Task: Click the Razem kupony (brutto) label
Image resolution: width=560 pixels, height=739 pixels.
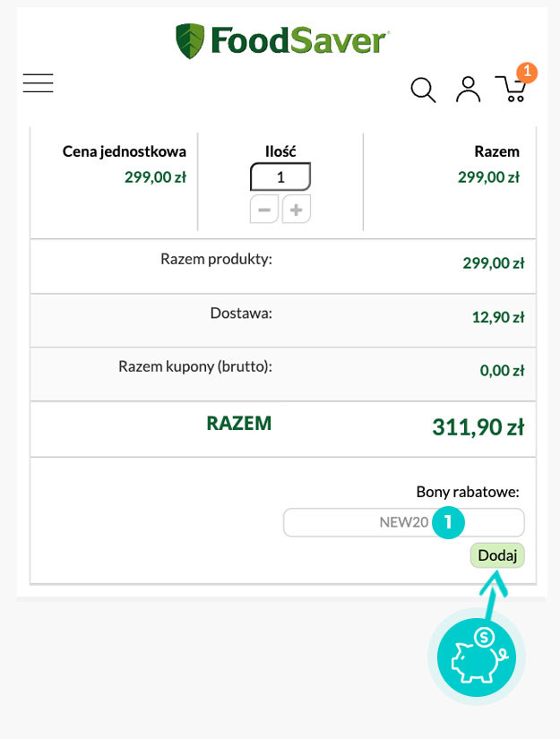Action: pyautogui.click(x=194, y=366)
